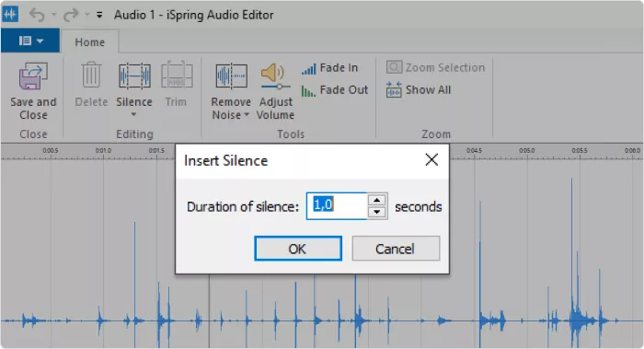Image resolution: width=644 pixels, height=349 pixels.
Task: Apply Fade Out effect
Action: [x=334, y=90]
